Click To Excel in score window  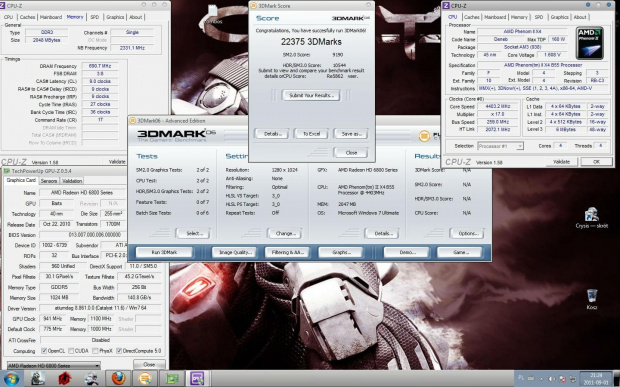point(311,134)
